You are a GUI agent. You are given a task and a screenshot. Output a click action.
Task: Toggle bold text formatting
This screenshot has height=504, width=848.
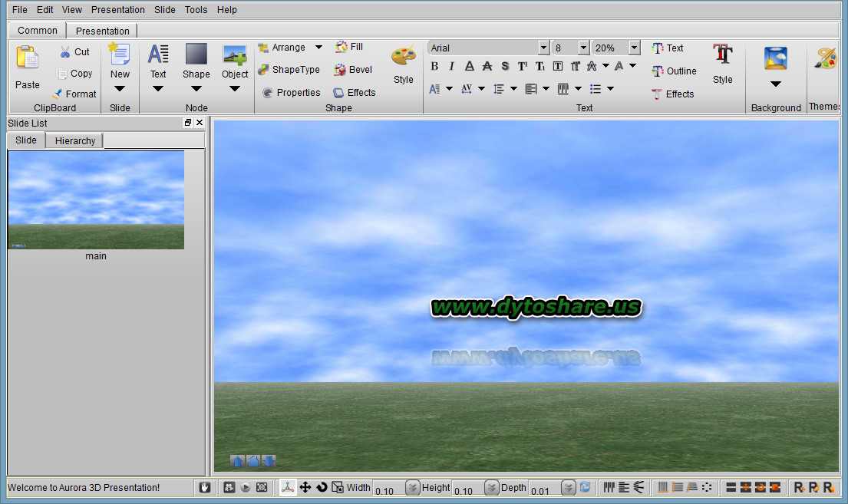tap(434, 66)
